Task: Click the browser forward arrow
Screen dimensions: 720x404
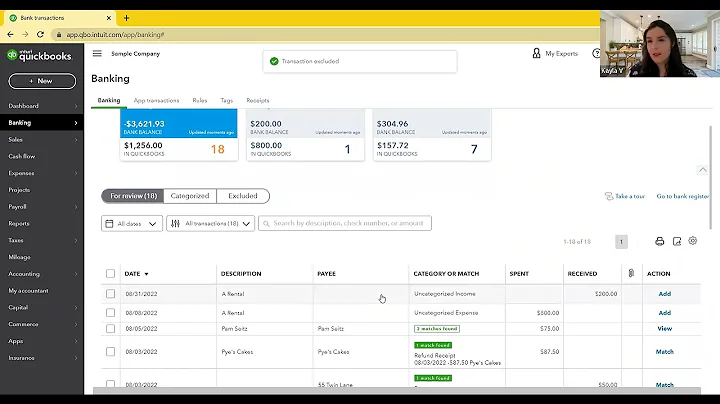Action: click(25, 34)
